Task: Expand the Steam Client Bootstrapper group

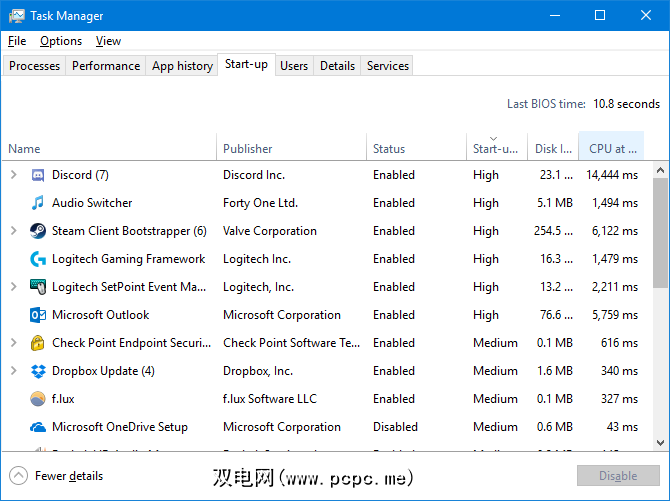Action: [x=14, y=231]
